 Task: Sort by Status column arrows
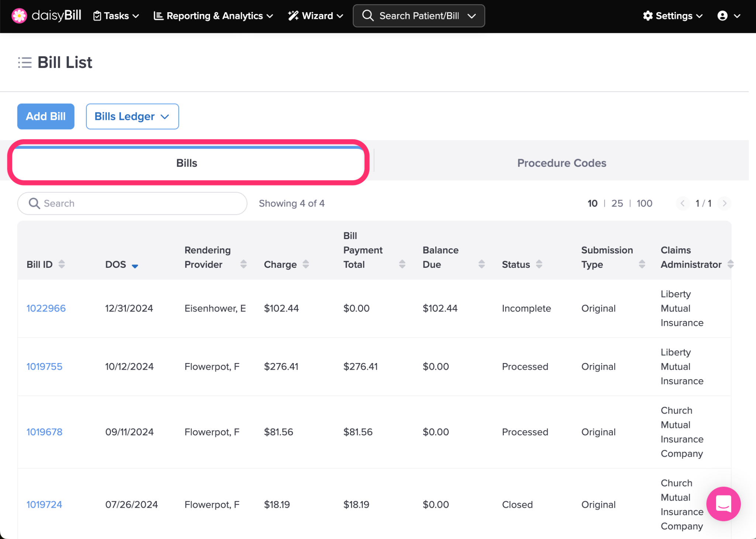pos(539,264)
